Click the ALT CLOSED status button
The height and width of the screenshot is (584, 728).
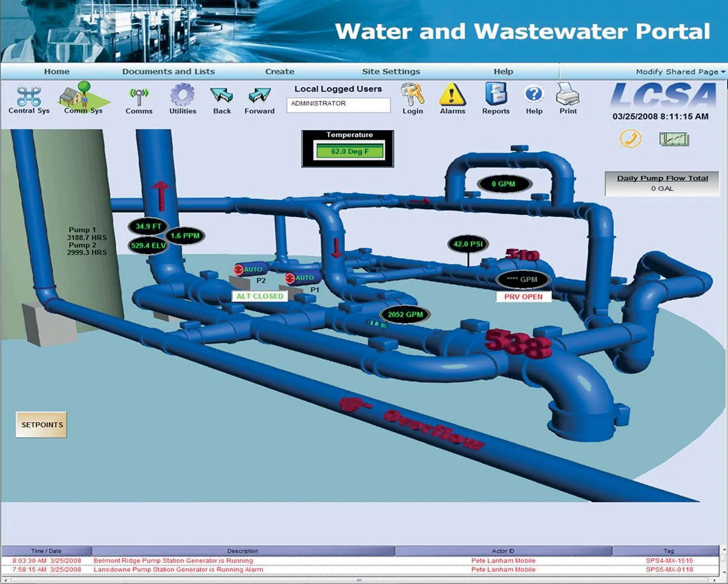[260, 296]
